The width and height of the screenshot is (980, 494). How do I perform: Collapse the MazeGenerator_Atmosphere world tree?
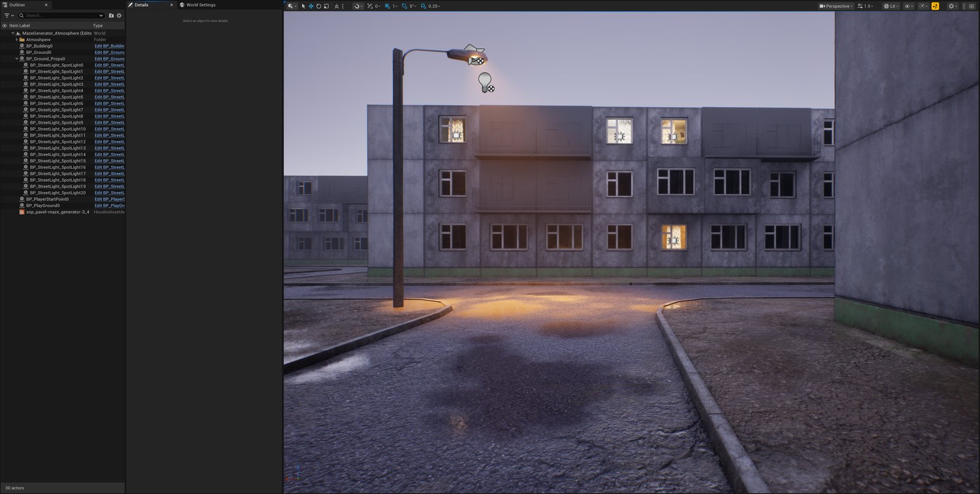tap(13, 33)
